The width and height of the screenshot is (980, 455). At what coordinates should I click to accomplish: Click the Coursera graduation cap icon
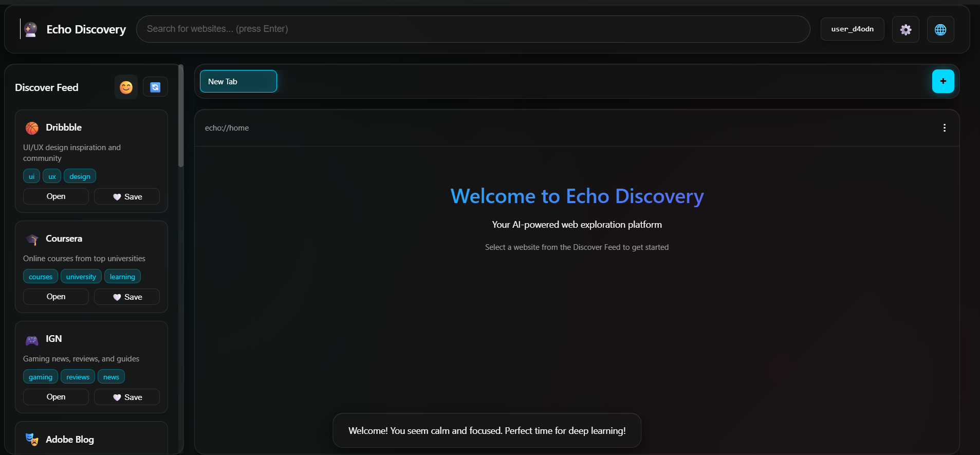click(32, 239)
